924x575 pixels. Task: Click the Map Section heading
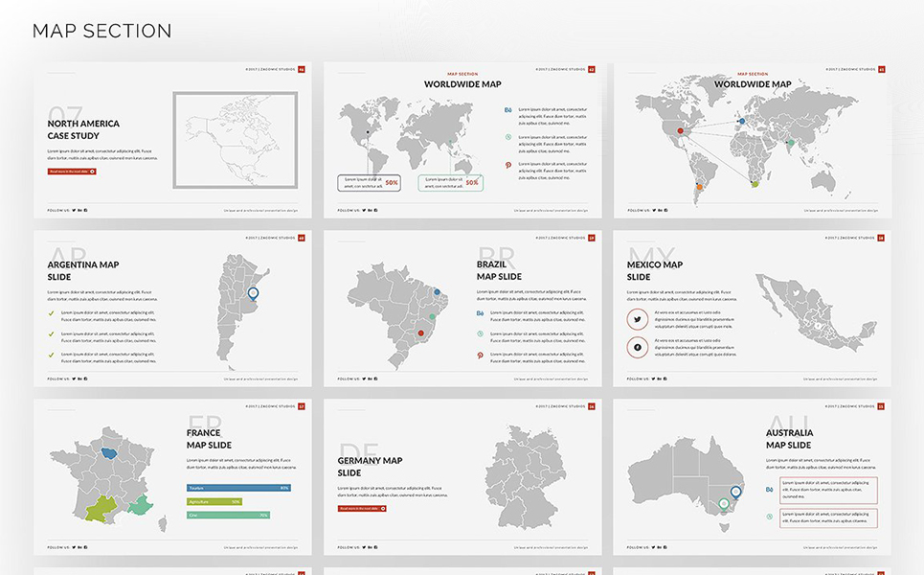tap(102, 31)
